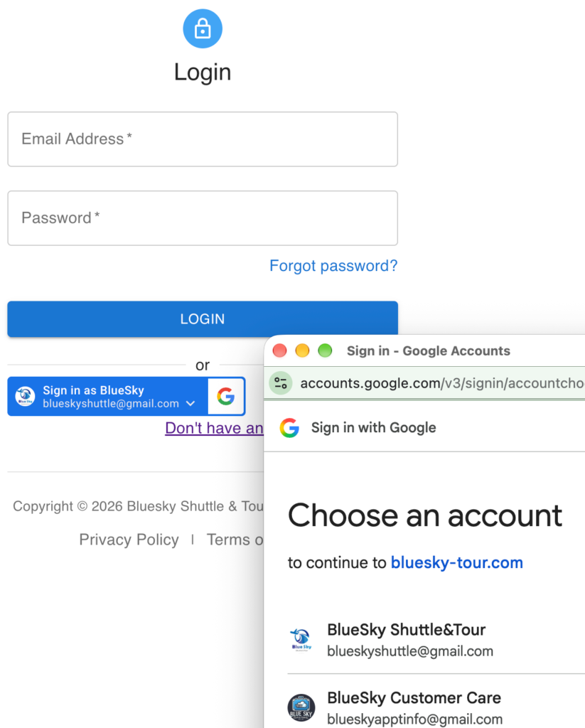This screenshot has height=728, width=585.
Task: Select the accounts.google.com URL in address bar
Action: click(x=442, y=383)
